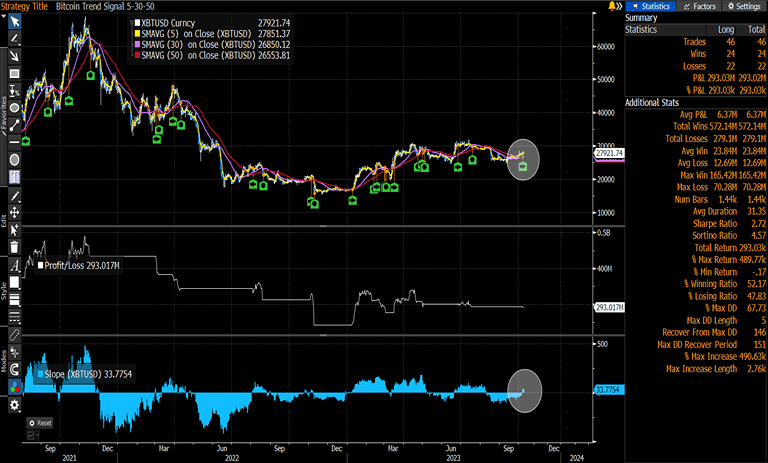Image resolution: width=768 pixels, height=463 pixels.
Task: Open the toolbar gear settings menu
Action: [x=15, y=405]
